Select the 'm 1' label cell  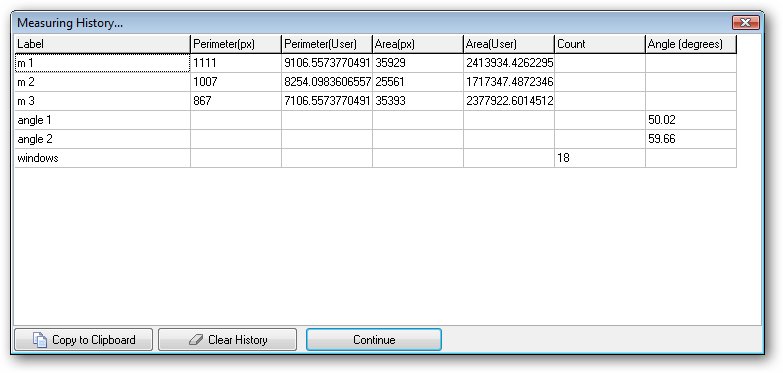(102, 63)
